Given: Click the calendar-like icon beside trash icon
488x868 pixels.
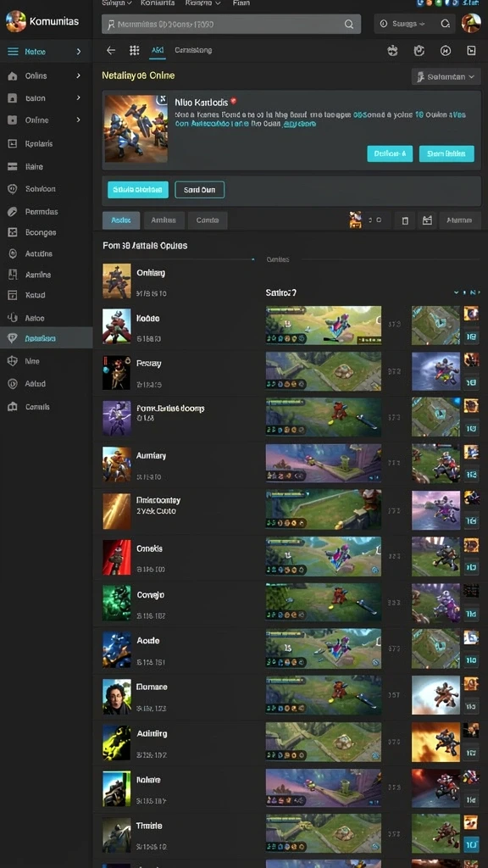Looking at the screenshot, I should click(427, 220).
